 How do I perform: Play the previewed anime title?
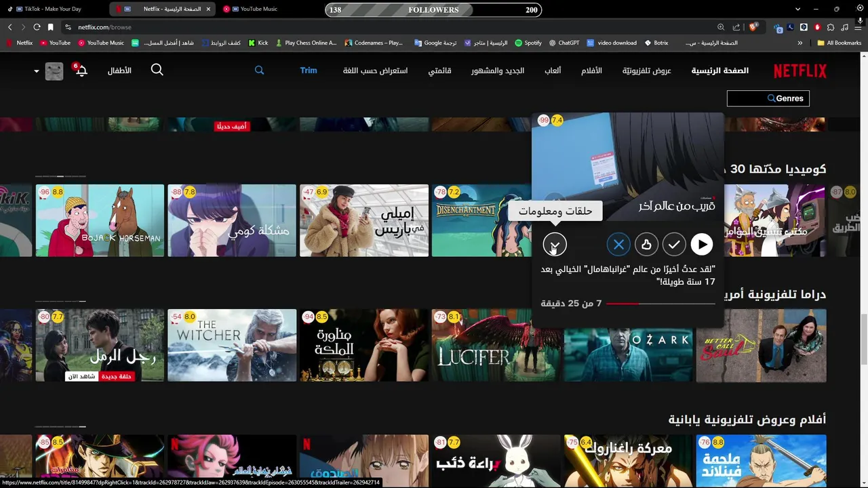coord(701,244)
